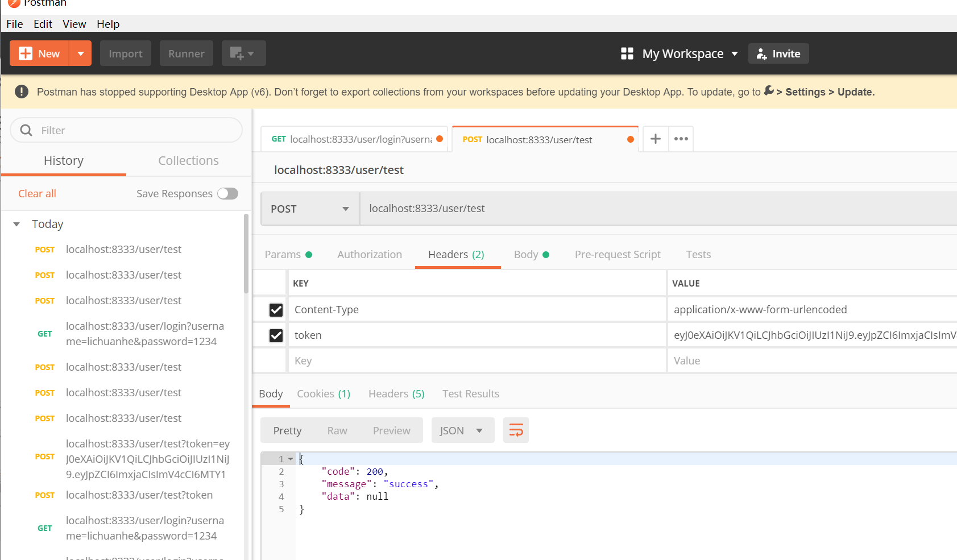The image size is (957, 560).
Task: Click the new window plus icon button
Action: tap(243, 53)
